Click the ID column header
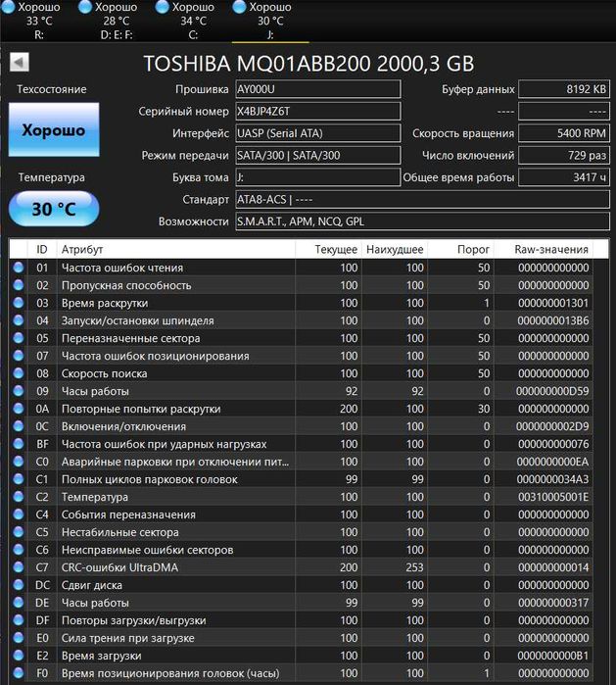The height and width of the screenshot is (685, 616). pos(42,250)
